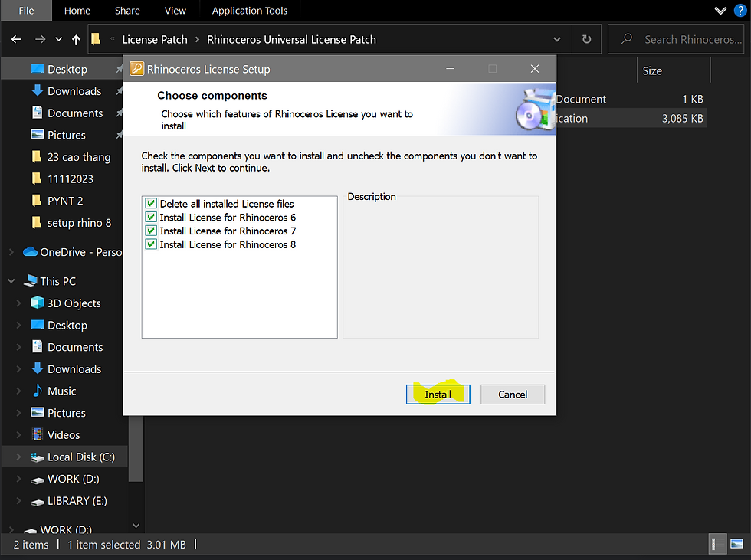Image resolution: width=751 pixels, height=560 pixels.
Task: Expand OneDrive - Personal node
Action: (x=11, y=252)
